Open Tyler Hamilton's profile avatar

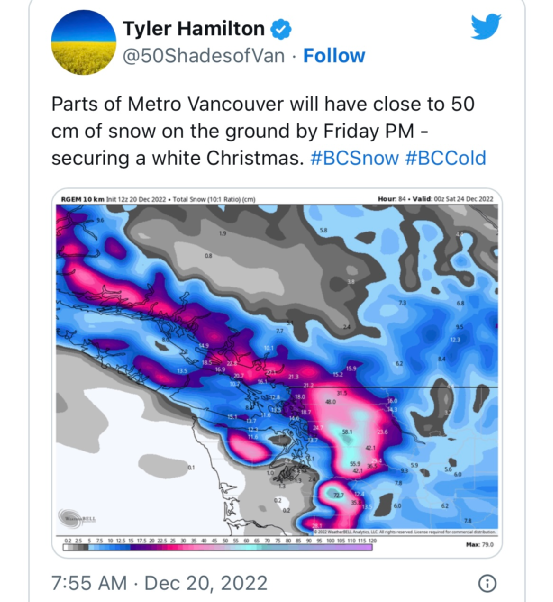coord(83,42)
